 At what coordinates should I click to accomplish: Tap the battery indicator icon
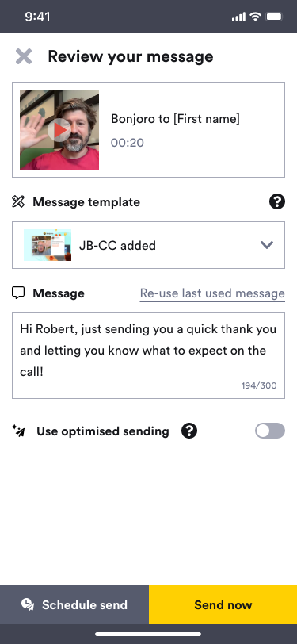point(273,17)
